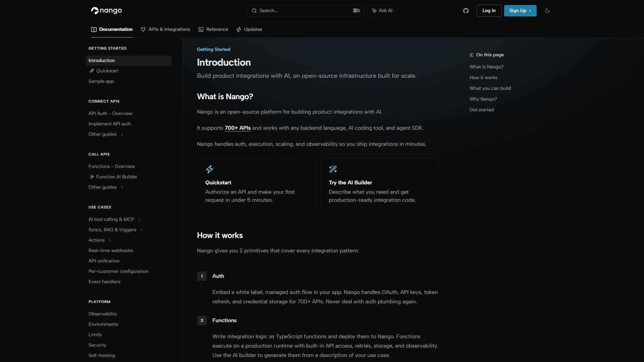
Task: Open API Auth - Overview page
Action: [110, 113]
